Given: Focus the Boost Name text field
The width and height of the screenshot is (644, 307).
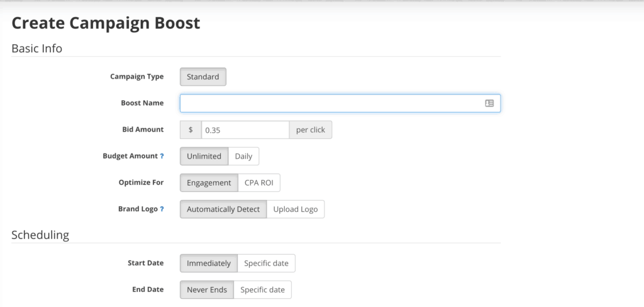Looking at the screenshot, I should pyautogui.click(x=340, y=103).
